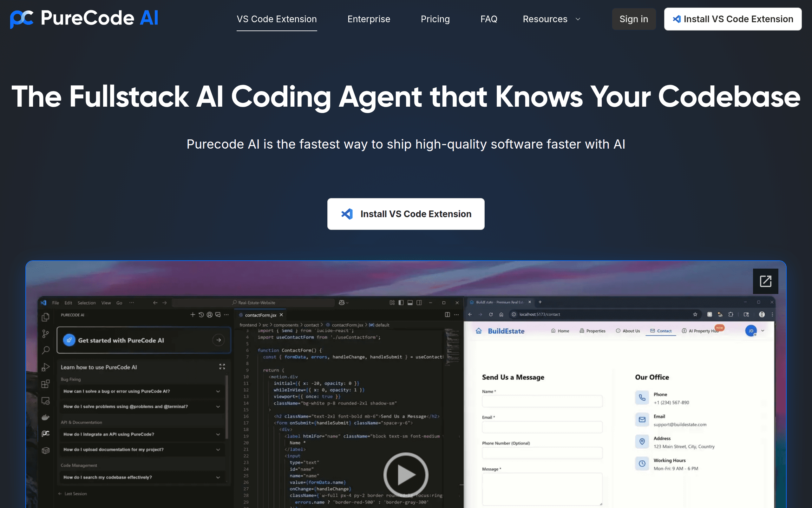
Task: Open Extensions icon in VS Code activity bar
Action: tap(46, 384)
